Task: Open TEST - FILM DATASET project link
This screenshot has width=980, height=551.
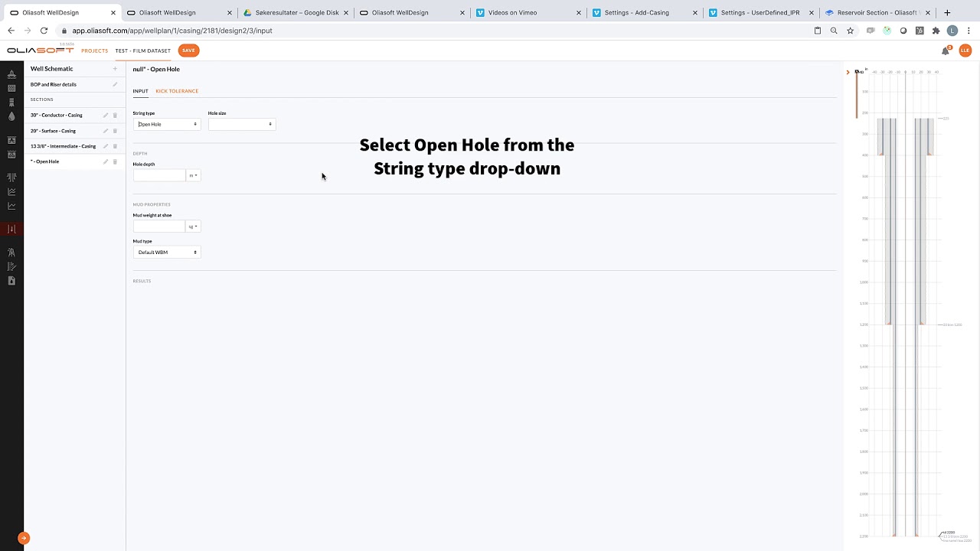Action: [143, 51]
